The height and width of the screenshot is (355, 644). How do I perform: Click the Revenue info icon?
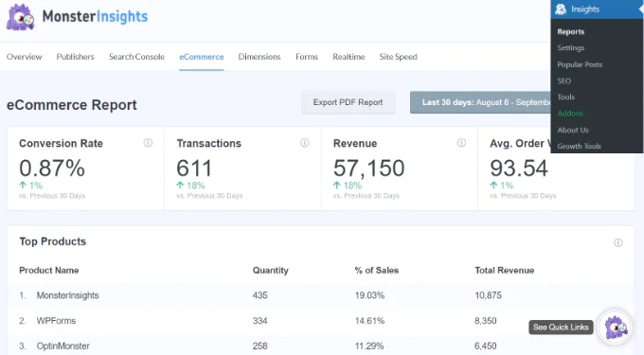pos(461,143)
